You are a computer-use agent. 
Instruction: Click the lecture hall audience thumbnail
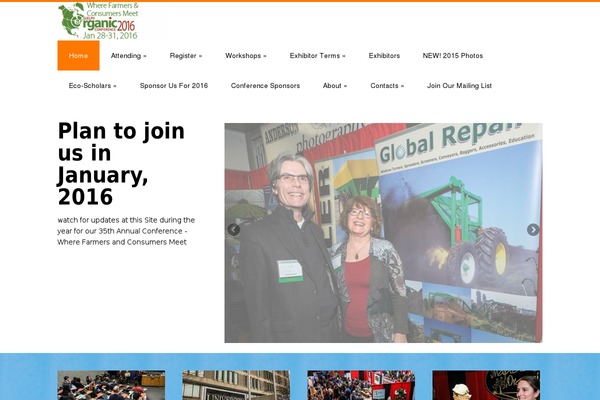click(x=111, y=385)
